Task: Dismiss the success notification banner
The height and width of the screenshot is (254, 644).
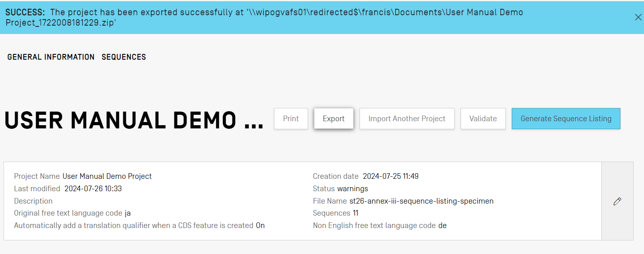Action: [638, 17]
